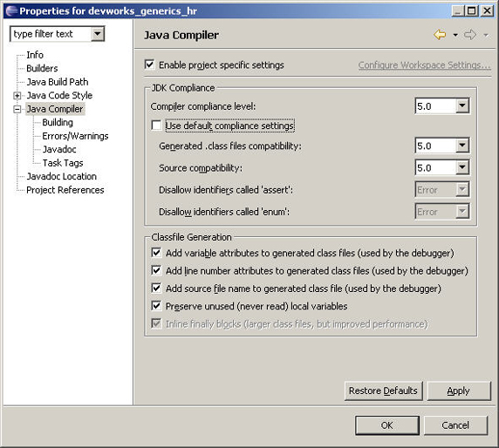Toggle Add source file name checkbox
The width and height of the screenshot is (499, 448).
point(156,288)
